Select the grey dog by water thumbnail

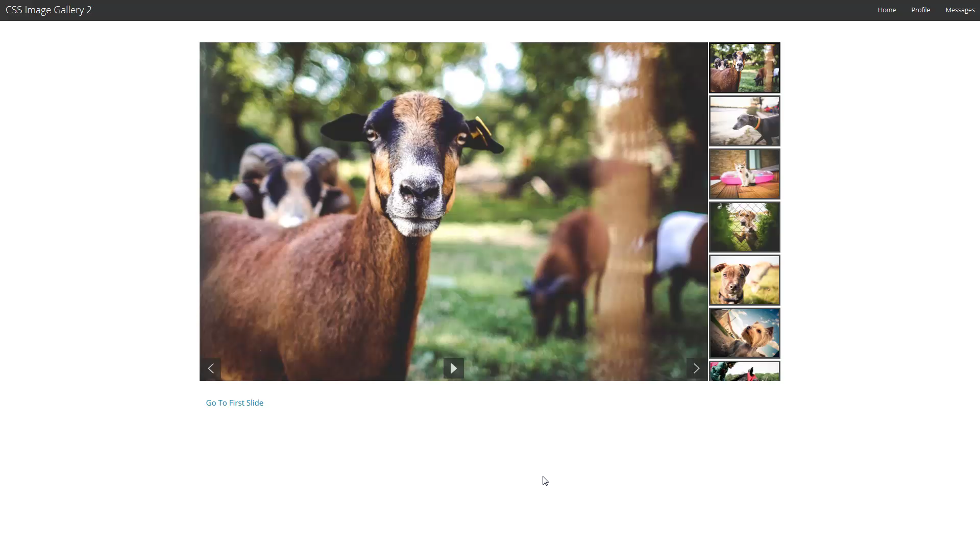coord(745,121)
